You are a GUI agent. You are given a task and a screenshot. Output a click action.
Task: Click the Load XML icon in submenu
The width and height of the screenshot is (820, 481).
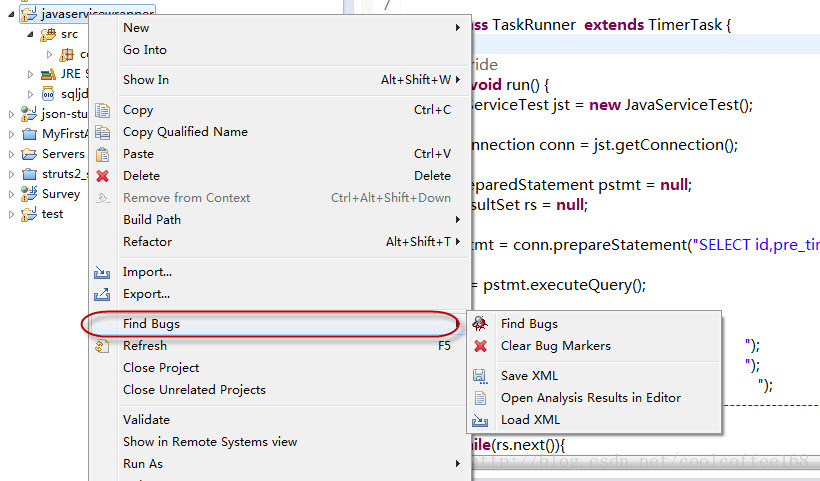[480, 420]
